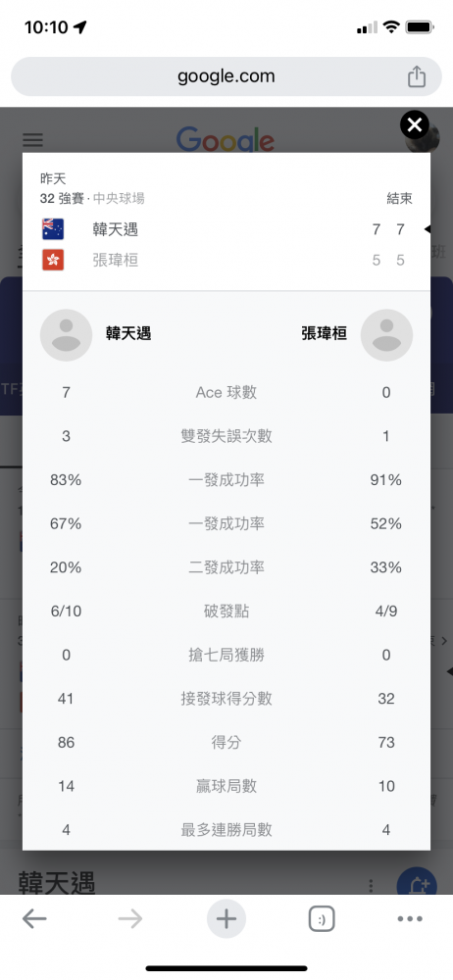Viewport: 453px width, 980px height.
Task: Select player name 張瑋桓 in score header
Action: coord(115,260)
